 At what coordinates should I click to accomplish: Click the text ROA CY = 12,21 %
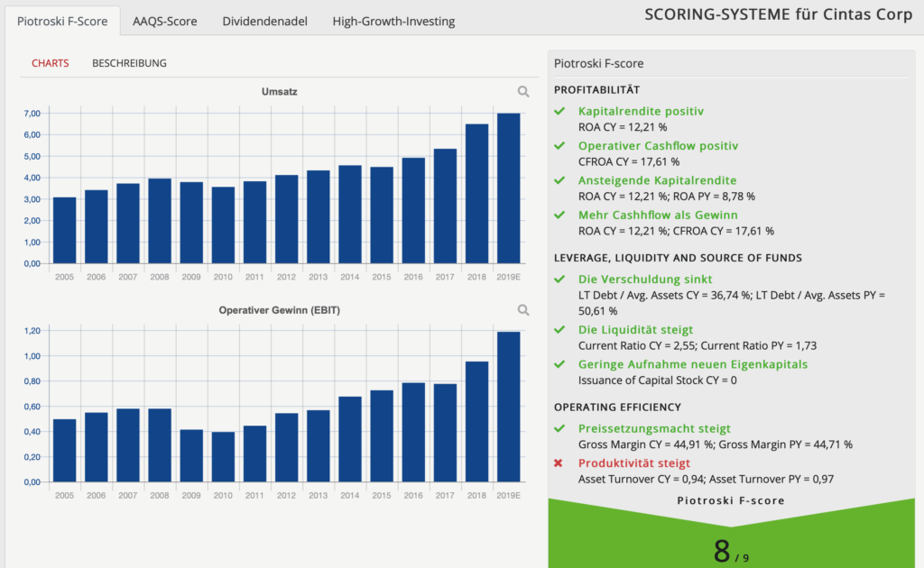[x=623, y=127]
